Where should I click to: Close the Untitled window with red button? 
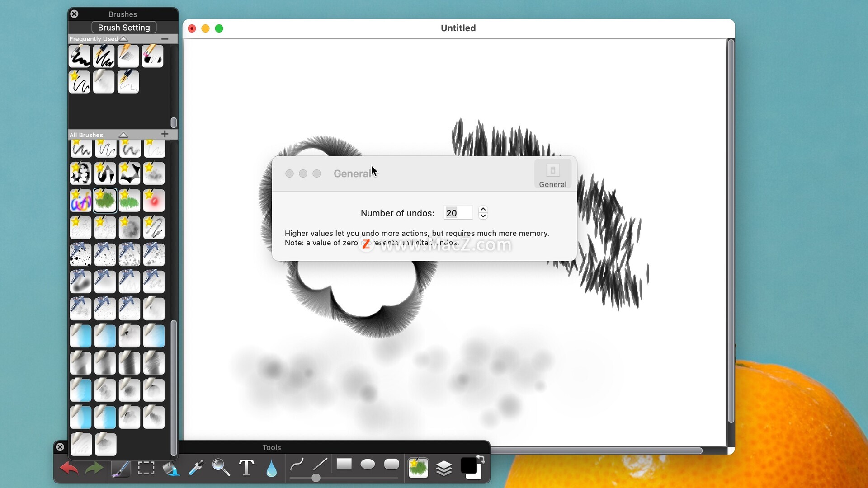(x=192, y=28)
